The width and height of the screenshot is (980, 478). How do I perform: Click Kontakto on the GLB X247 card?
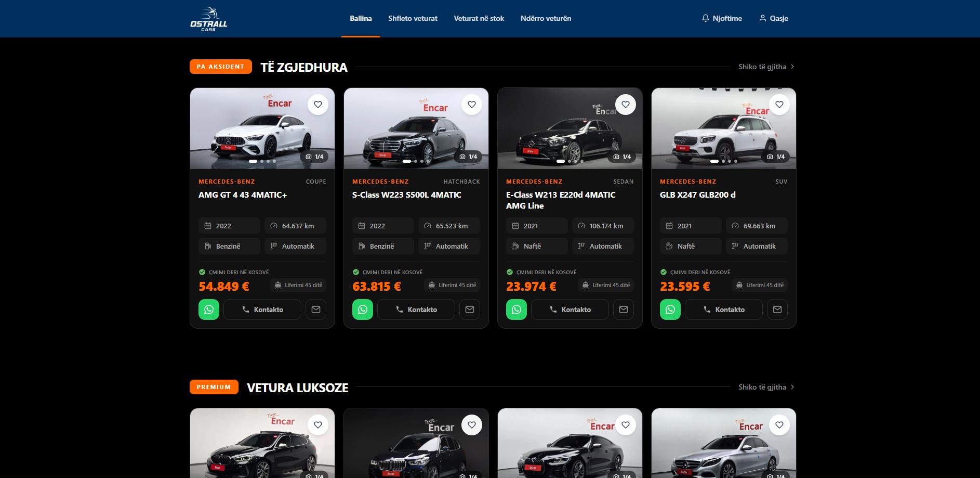[724, 309]
